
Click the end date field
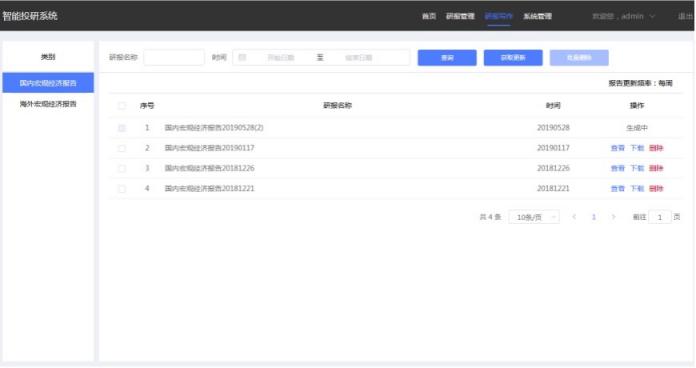point(359,58)
